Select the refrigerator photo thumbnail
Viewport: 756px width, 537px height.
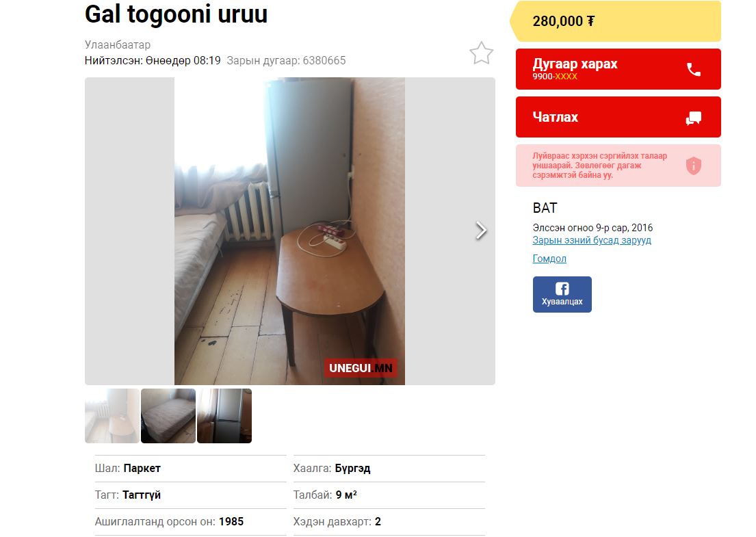click(x=224, y=416)
